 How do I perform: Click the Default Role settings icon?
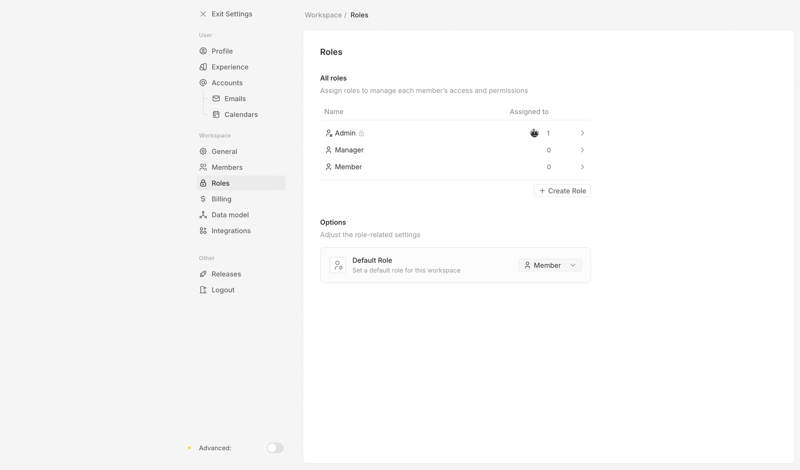pos(338,265)
